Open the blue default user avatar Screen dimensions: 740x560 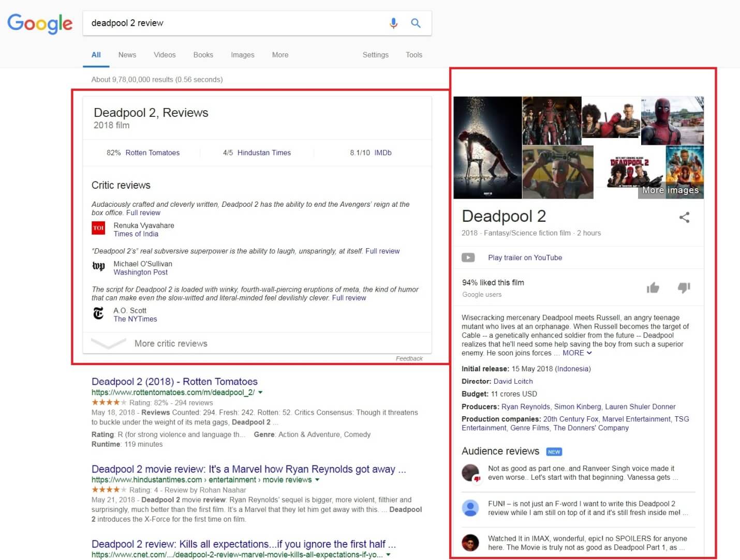tap(470, 508)
